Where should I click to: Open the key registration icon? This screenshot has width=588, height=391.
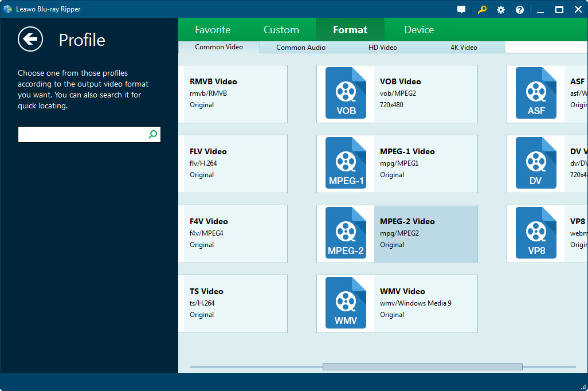click(x=482, y=10)
